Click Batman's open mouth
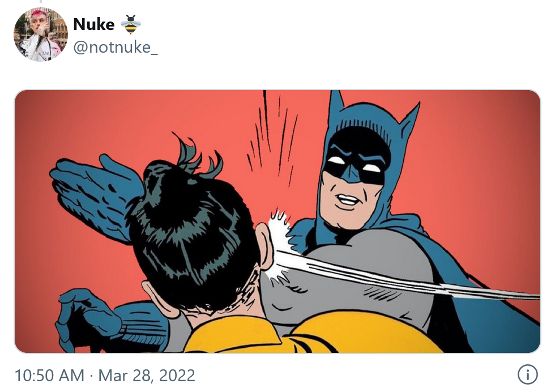This screenshot has height=392, width=555. click(347, 201)
